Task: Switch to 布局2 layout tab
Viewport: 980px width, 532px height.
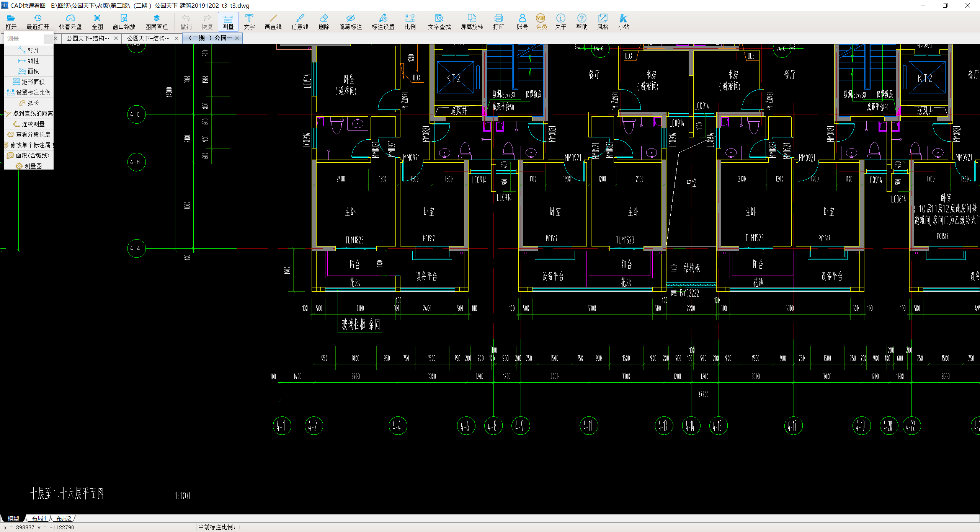Action: [64, 518]
